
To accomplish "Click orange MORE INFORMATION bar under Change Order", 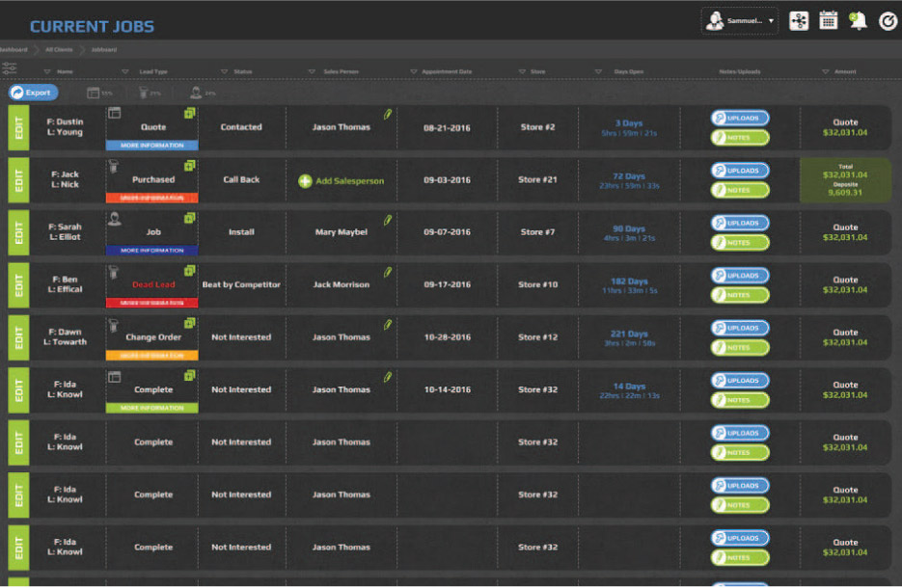I will [151, 356].
